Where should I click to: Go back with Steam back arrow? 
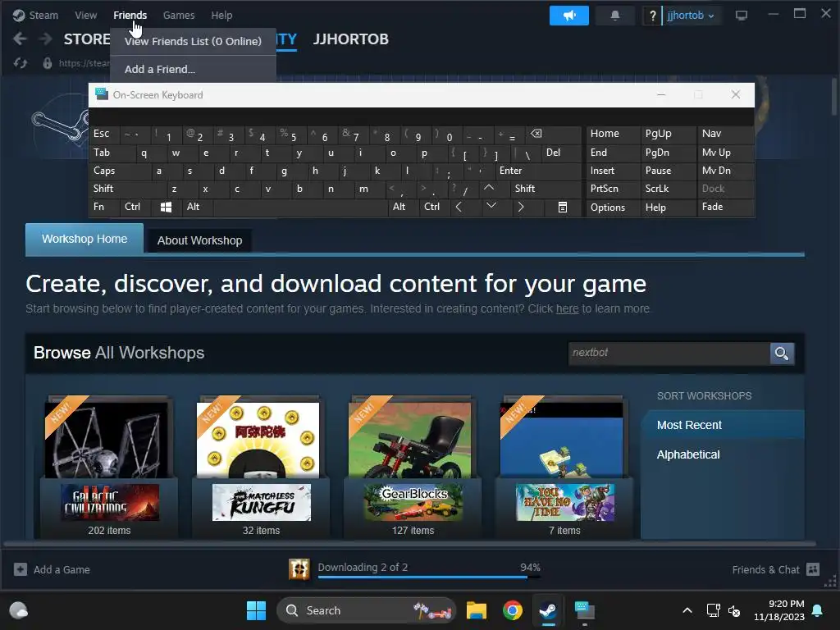(x=20, y=39)
